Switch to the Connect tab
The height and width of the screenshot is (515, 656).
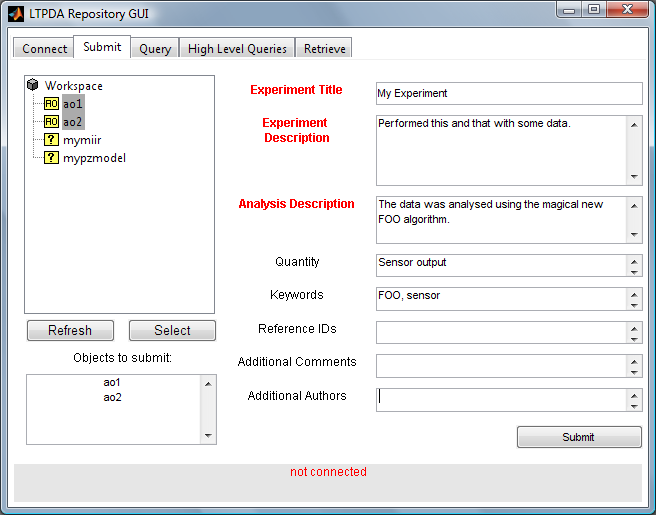44,48
